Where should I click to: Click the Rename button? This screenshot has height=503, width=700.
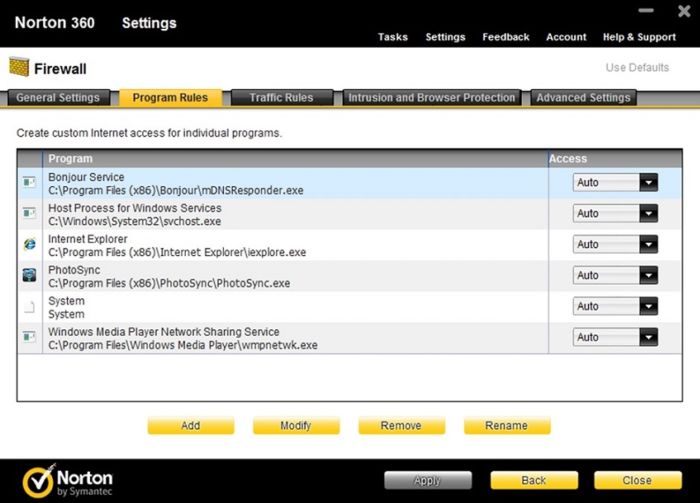(507, 425)
